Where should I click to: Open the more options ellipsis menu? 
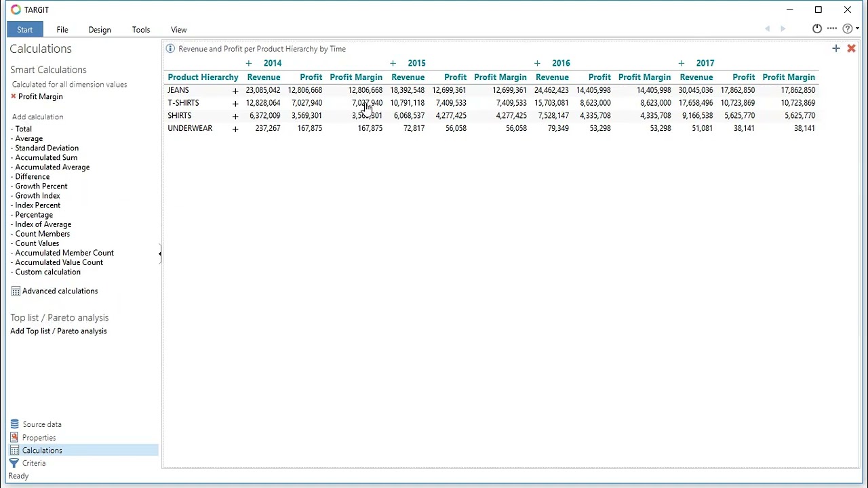(832, 28)
